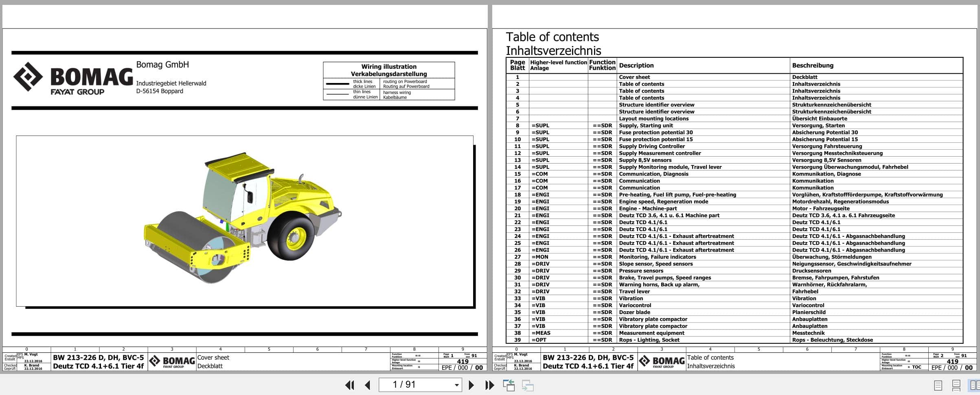Viewport: 980px width, 395px height.
Task: Click 'Engine - Machine-part' entry
Action: click(648, 208)
